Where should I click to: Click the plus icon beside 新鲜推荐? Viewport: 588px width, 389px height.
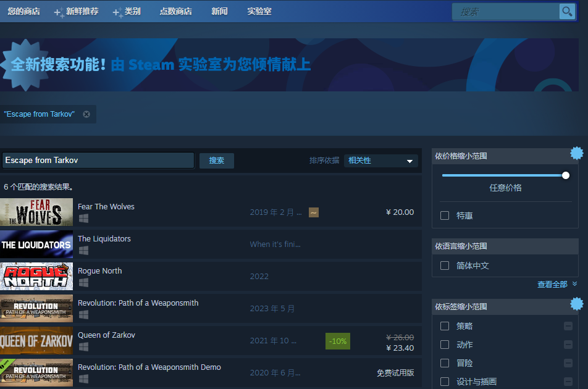pyautogui.click(x=59, y=13)
